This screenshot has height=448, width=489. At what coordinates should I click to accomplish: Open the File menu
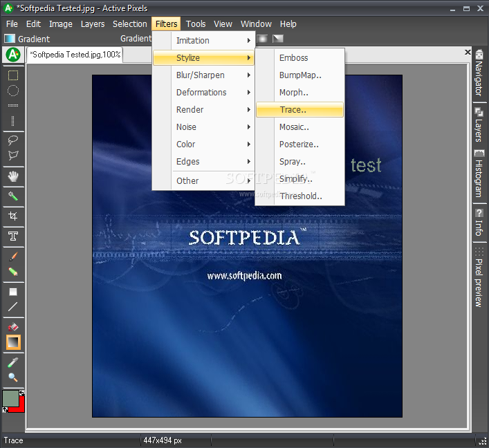[12, 24]
